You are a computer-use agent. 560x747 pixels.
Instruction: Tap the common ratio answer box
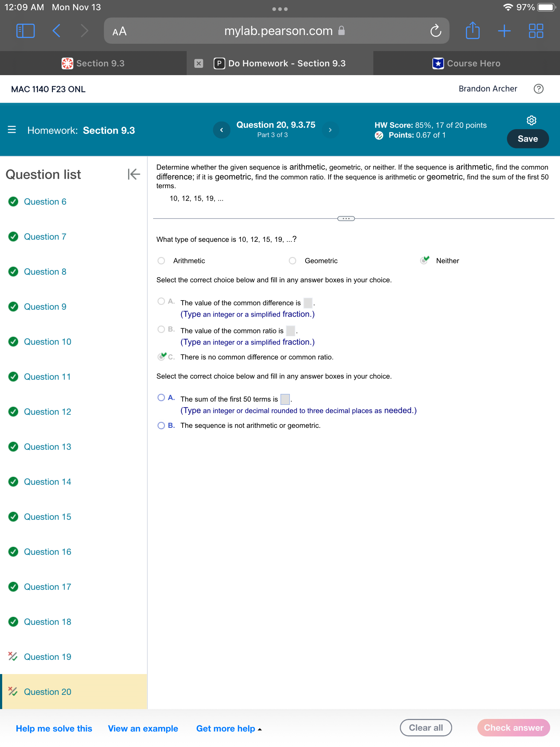click(x=291, y=331)
